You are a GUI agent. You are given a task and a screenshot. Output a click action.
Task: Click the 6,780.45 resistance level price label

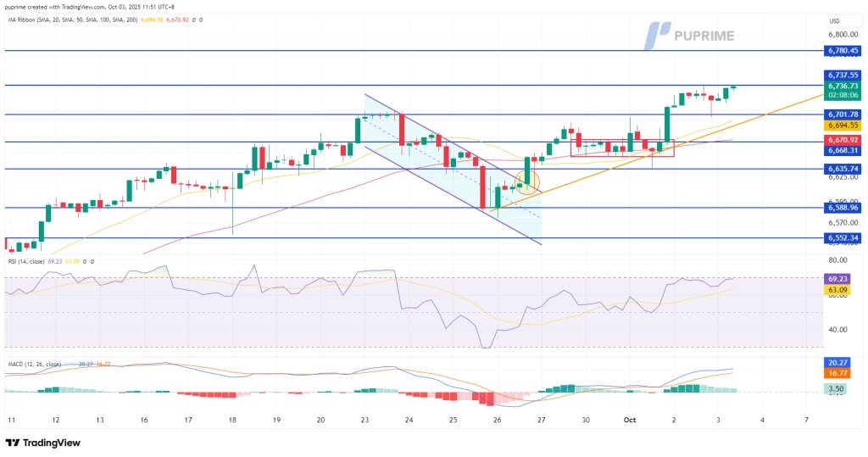pyautogui.click(x=844, y=51)
